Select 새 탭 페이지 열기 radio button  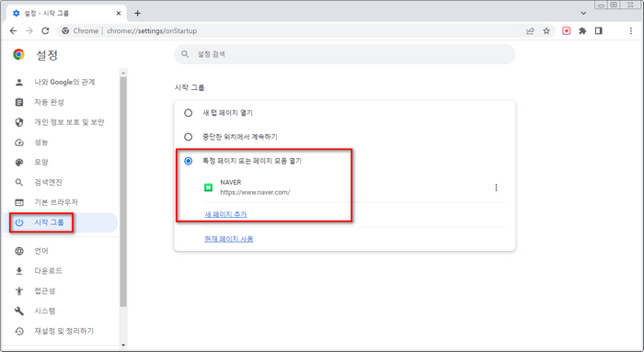point(188,113)
